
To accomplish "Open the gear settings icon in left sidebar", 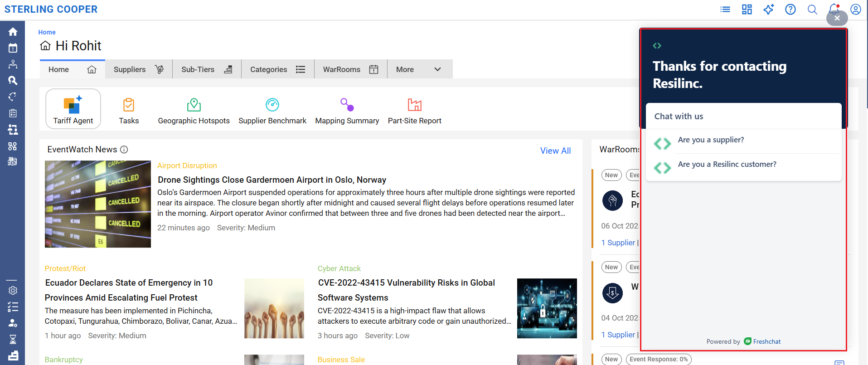I will tap(13, 290).
